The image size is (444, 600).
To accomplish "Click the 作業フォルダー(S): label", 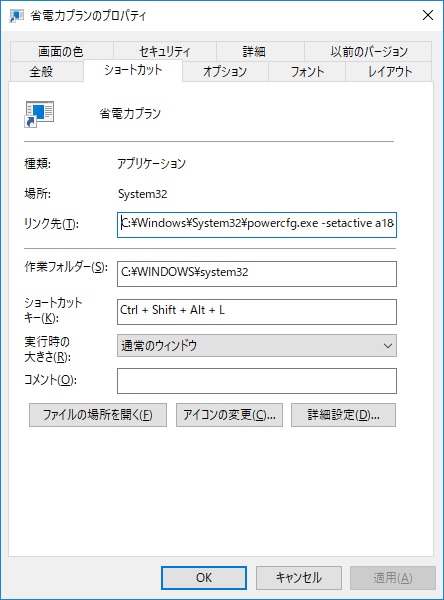I will 66,267.
